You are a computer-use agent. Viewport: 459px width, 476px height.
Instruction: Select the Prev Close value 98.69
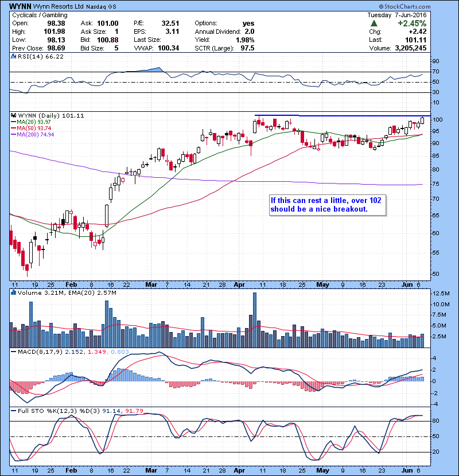tap(56, 48)
